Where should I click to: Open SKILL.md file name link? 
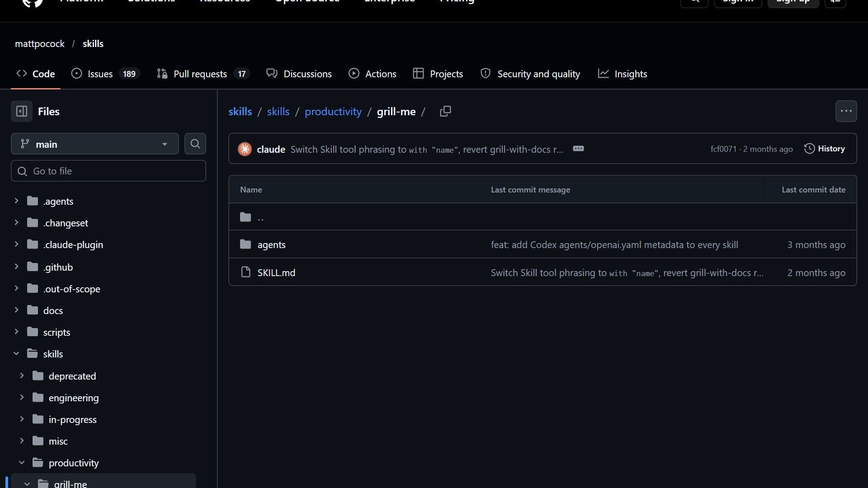276,272
